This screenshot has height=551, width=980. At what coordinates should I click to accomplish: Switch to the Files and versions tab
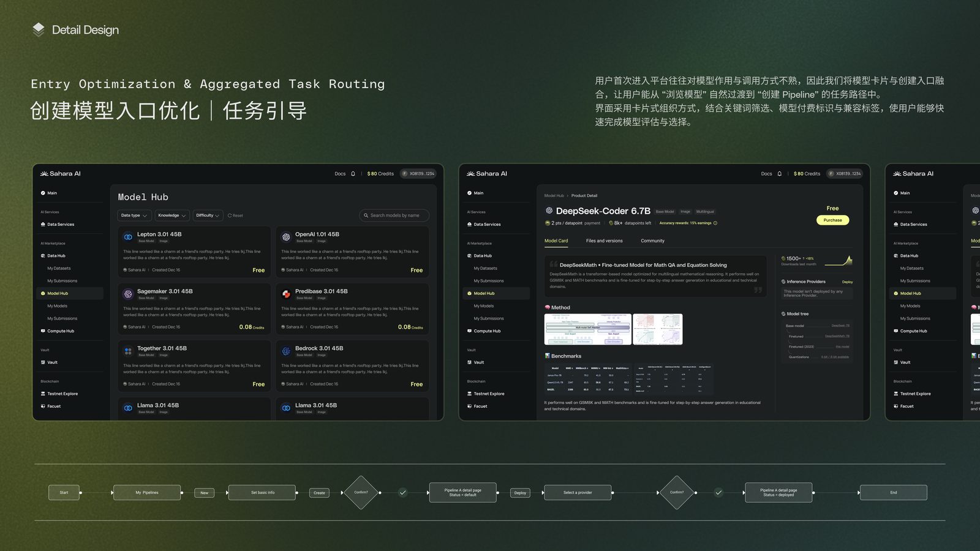(x=604, y=241)
